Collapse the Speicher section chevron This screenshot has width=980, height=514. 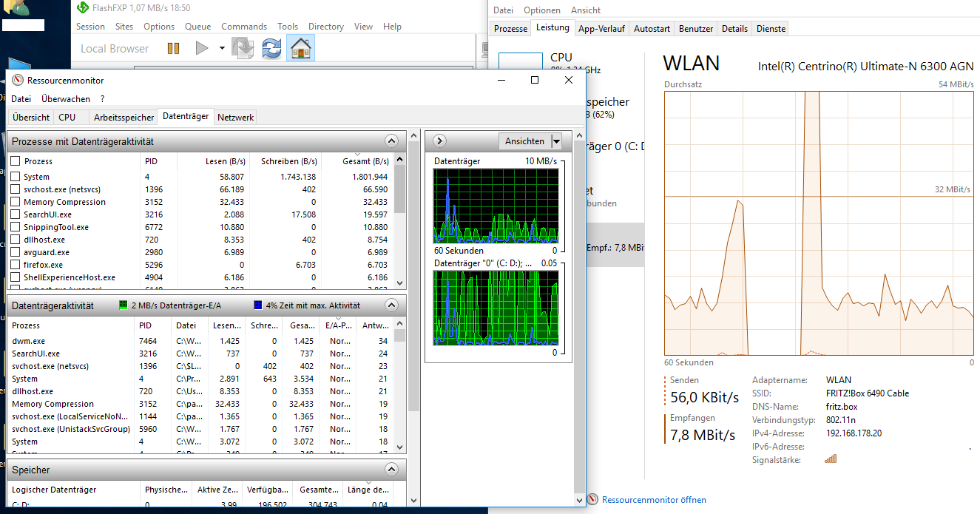pyautogui.click(x=391, y=470)
